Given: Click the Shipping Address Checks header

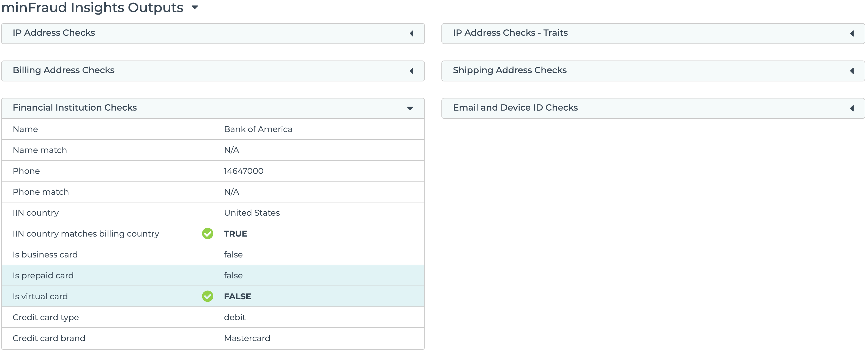Looking at the screenshot, I should [x=509, y=70].
